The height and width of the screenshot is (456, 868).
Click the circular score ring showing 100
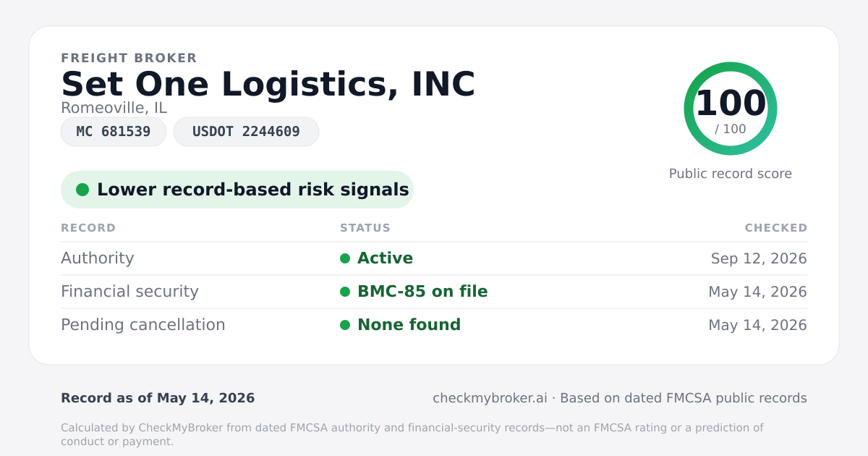tap(731, 109)
